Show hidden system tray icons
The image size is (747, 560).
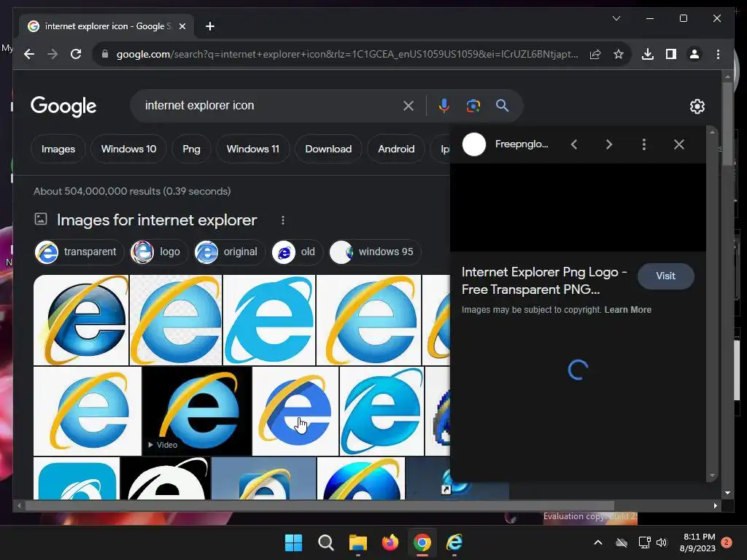pyautogui.click(x=598, y=542)
